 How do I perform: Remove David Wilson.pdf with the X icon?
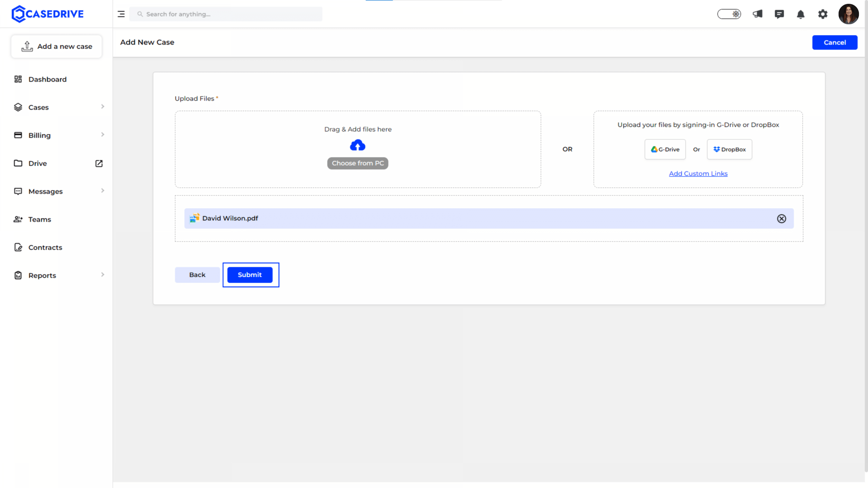click(x=782, y=219)
